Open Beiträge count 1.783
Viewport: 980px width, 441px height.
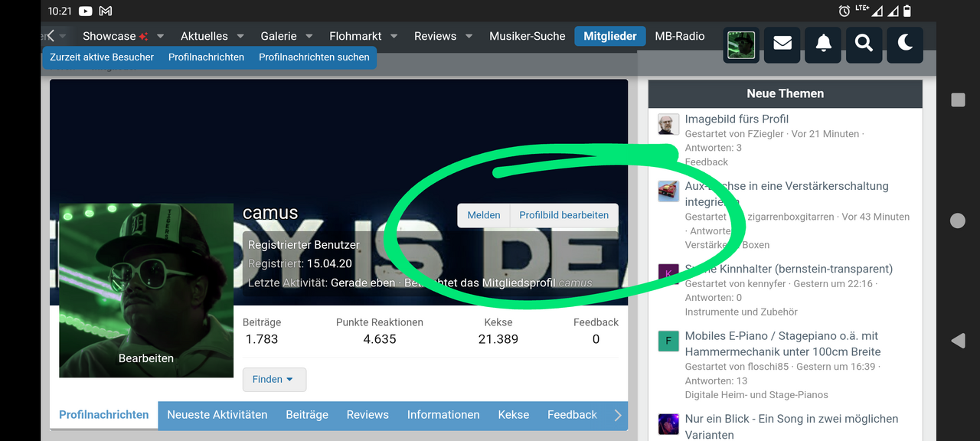pyautogui.click(x=262, y=339)
